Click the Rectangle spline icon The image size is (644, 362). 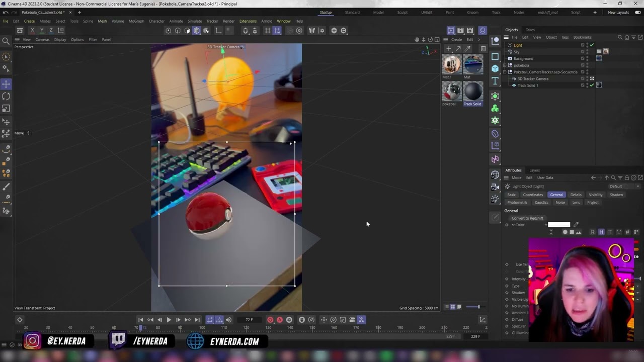click(x=495, y=57)
